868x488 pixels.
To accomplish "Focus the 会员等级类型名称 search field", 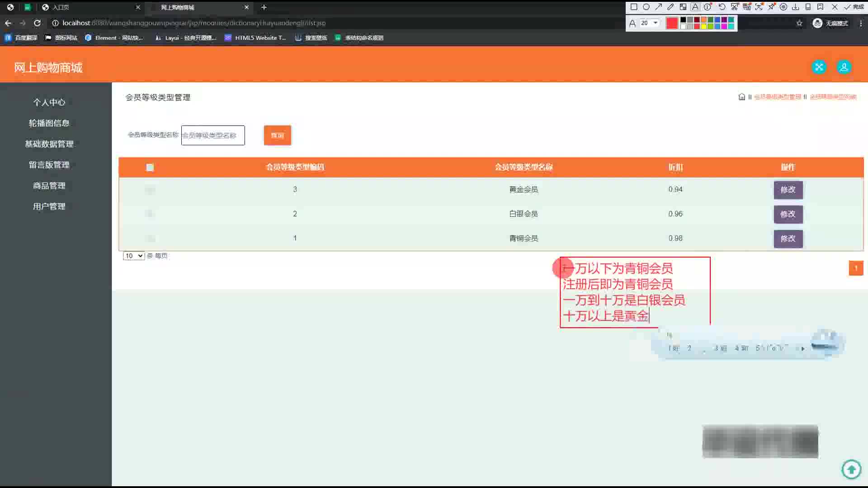I will pos(213,135).
